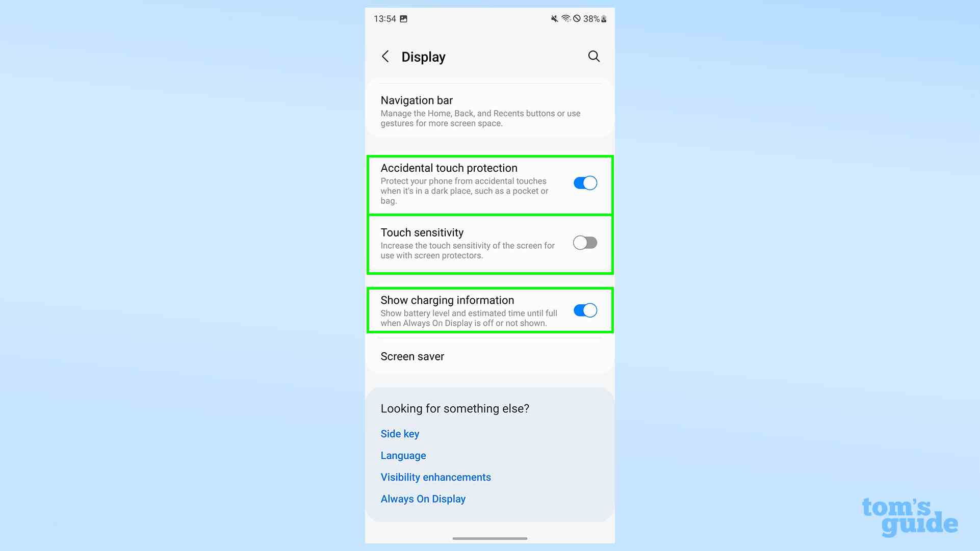
Task: Tap the search icon in Display settings
Action: (x=593, y=57)
